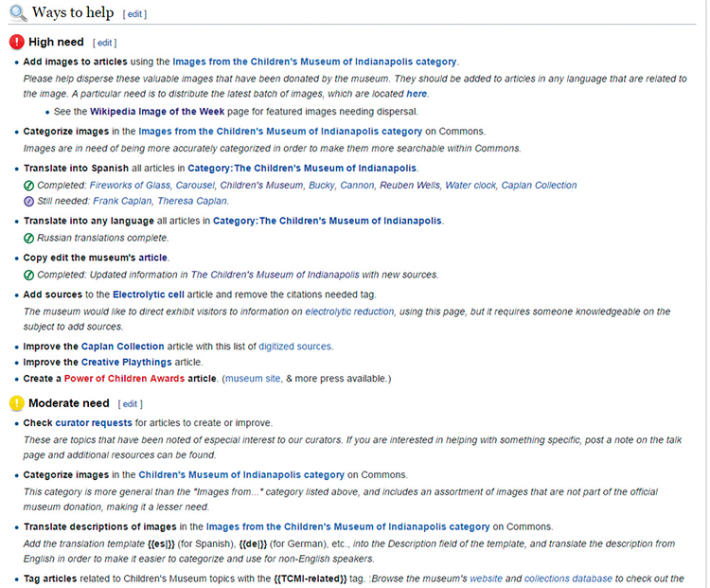The height and width of the screenshot is (588, 710).
Task: Click the yellow exclamation Moderate need icon
Action: pyautogui.click(x=17, y=403)
